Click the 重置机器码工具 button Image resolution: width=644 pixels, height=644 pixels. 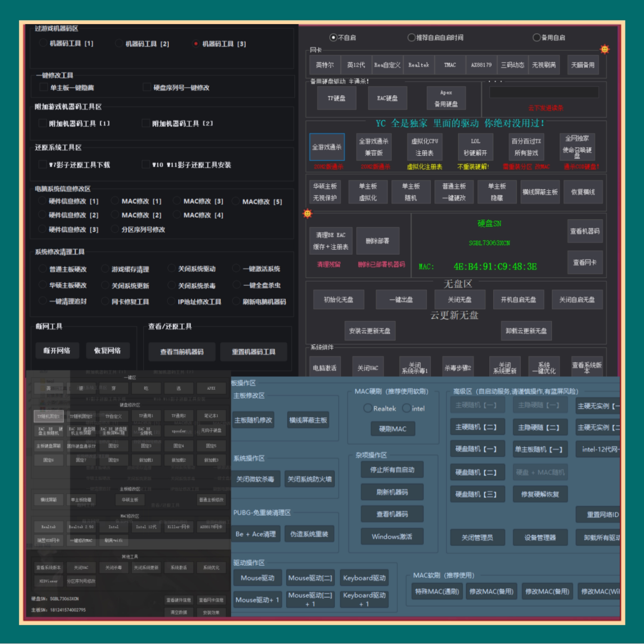(x=254, y=352)
